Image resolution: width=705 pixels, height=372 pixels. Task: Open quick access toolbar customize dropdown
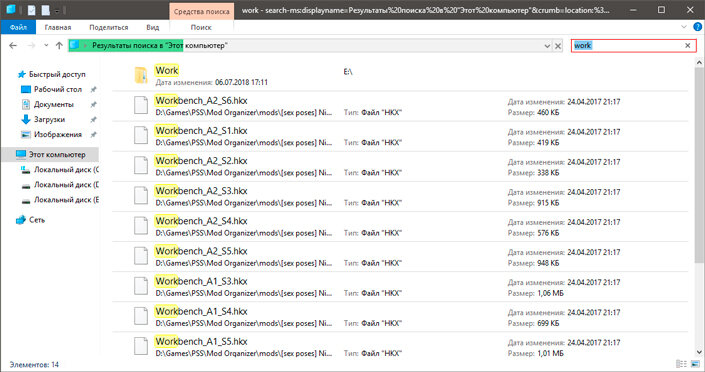tap(57, 10)
